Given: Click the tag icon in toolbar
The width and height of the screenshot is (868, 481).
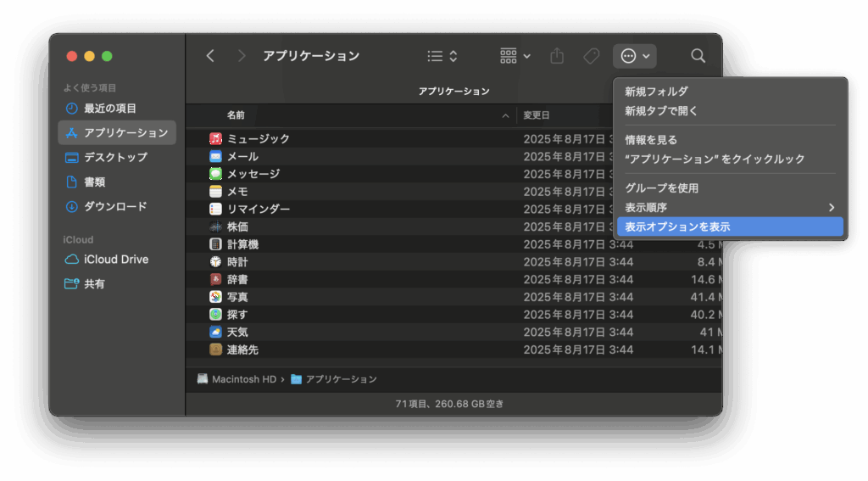Looking at the screenshot, I should coord(591,56).
